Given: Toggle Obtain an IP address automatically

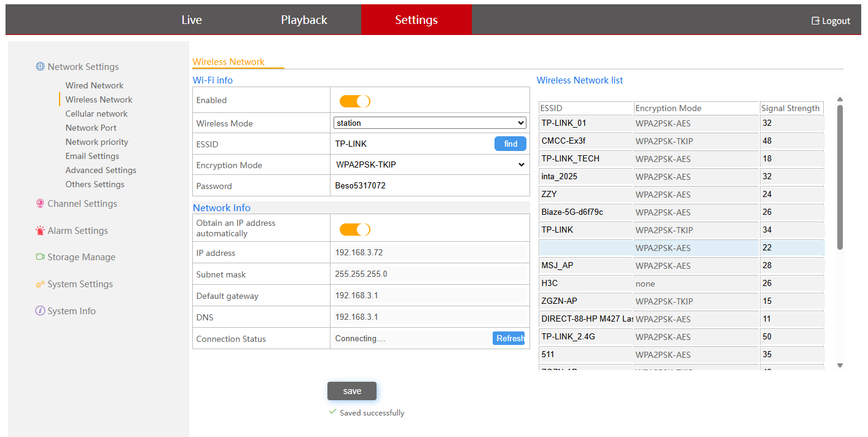Looking at the screenshot, I should (x=354, y=230).
